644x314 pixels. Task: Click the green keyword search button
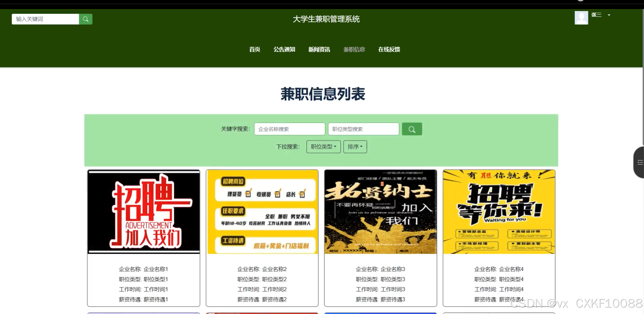point(412,129)
